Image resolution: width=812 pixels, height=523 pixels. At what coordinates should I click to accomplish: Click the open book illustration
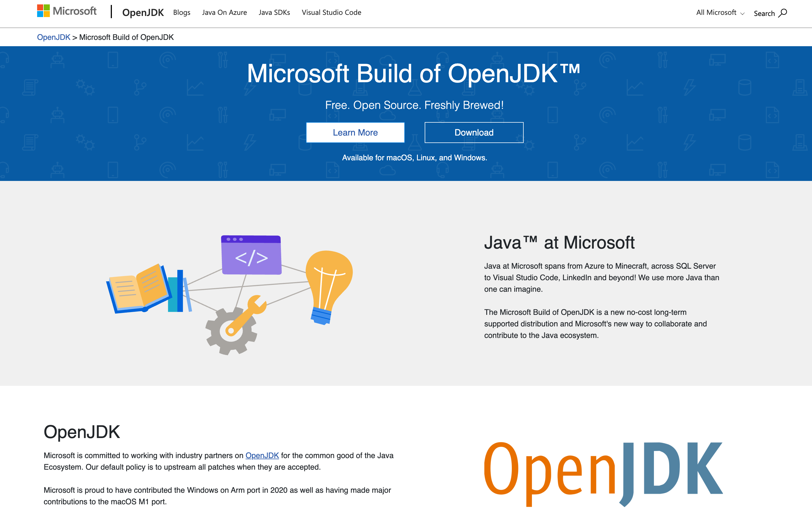(x=139, y=292)
